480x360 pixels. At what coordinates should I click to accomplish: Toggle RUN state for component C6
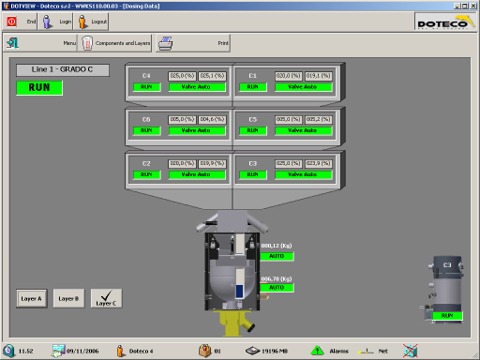click(x=146, y=131)
